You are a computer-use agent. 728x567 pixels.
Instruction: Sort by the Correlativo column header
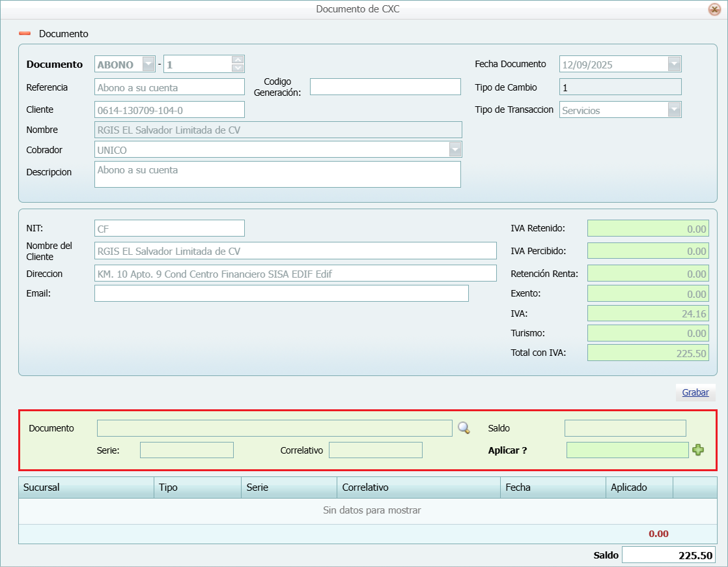[417, 487]
